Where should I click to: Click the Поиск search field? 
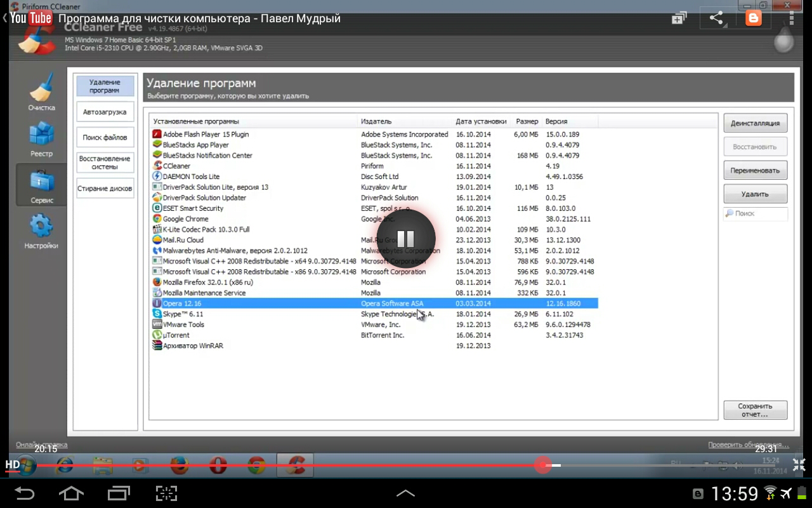[756, 214]
